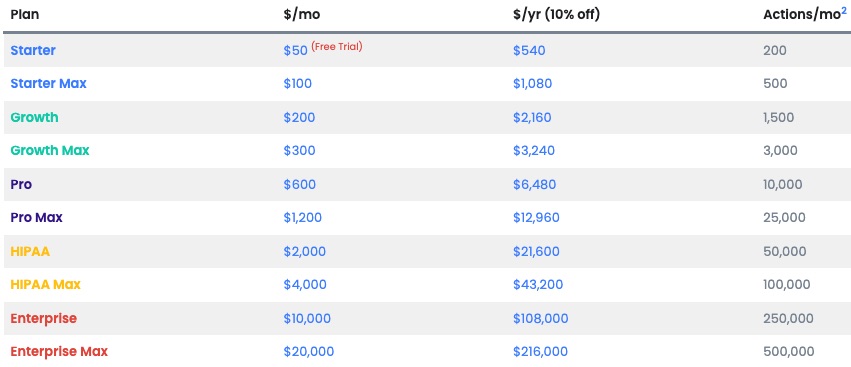Select the $200 monthly Growth price
This screenshot has height=367, width=851.
pos(299,117)
